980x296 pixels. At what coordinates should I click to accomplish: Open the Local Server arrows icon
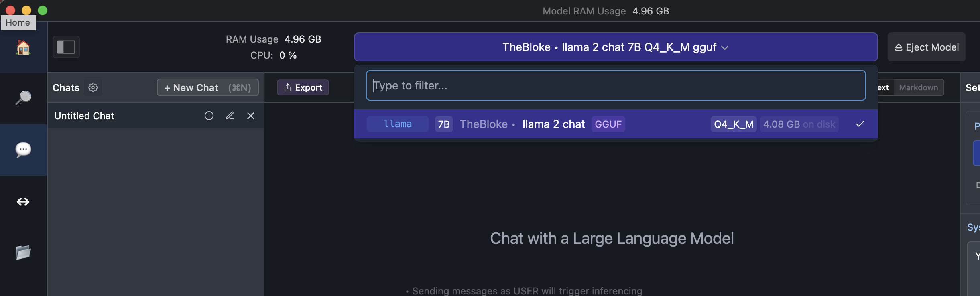tap(23, 201)
